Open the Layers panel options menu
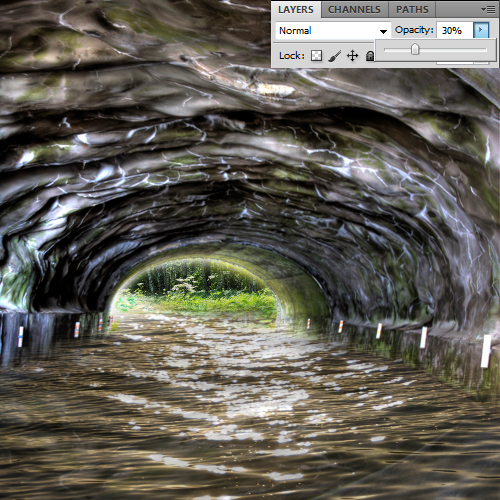Image resolution: width=500 pixels, height=500 pixels. [x=489, y=10]
